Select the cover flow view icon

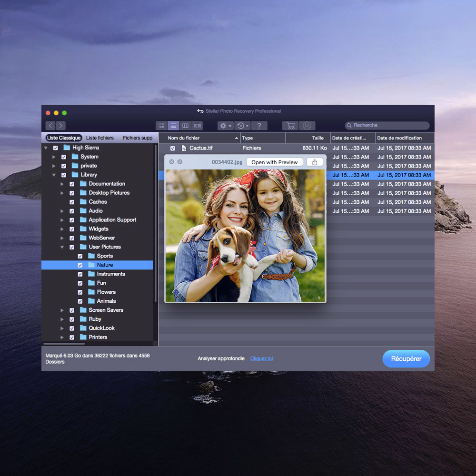tap(197, 126)
